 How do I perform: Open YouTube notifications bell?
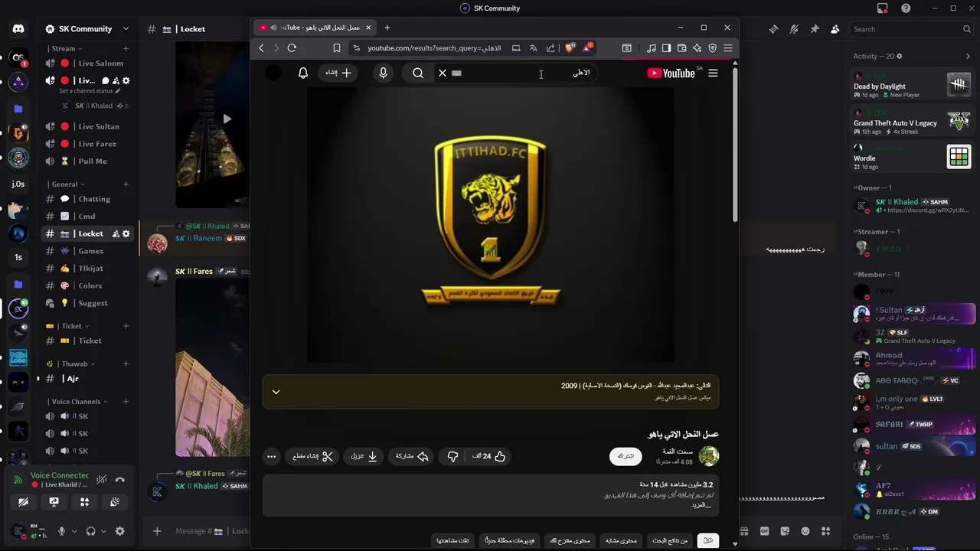pyautogui.click(x=303, y=73)
